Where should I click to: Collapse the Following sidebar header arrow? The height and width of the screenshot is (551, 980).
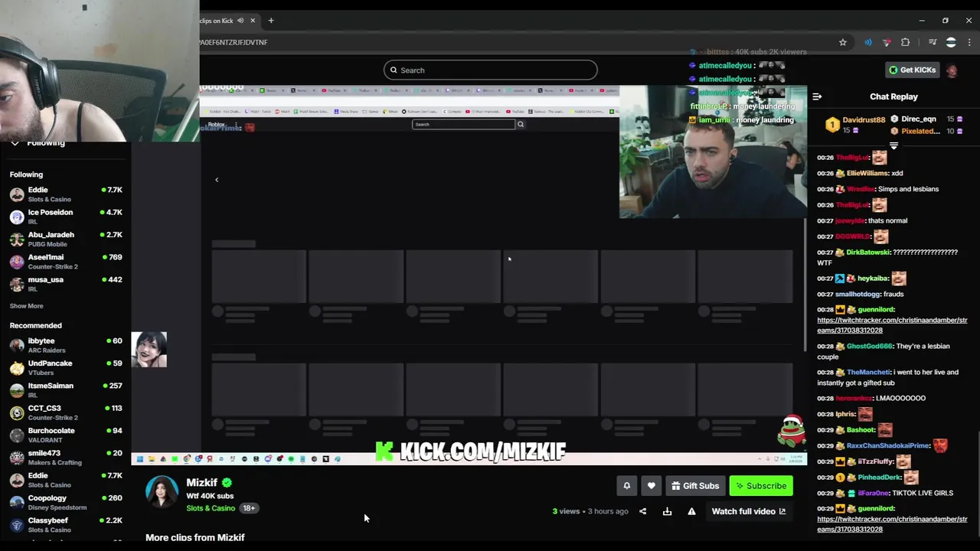(15, 143)
